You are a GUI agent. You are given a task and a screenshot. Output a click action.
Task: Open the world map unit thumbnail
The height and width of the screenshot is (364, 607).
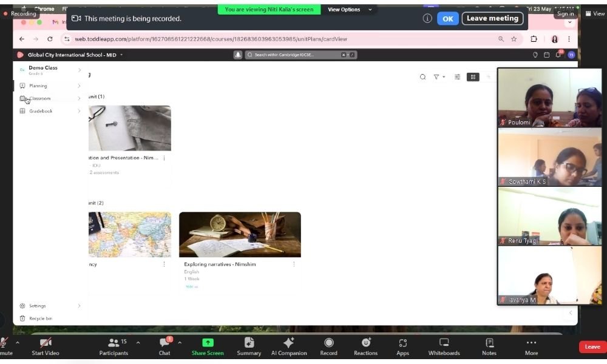tap(130, 234)
